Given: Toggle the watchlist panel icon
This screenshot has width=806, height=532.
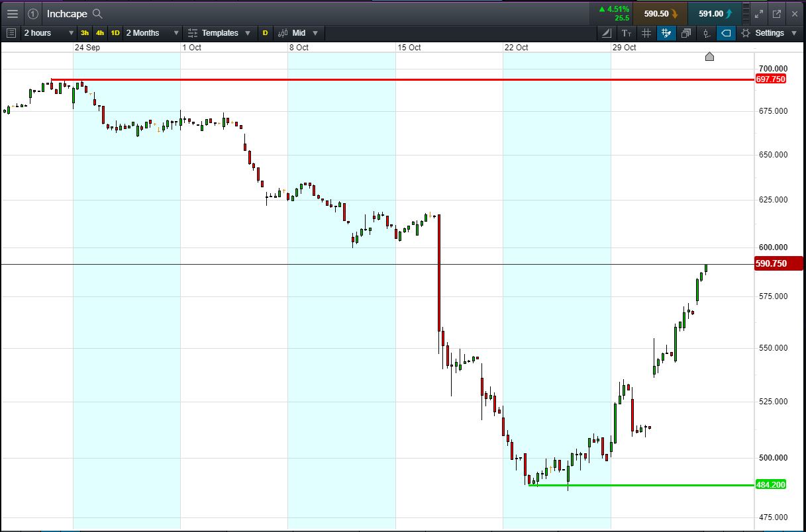Looking at the screenshot, I should click(x=11, y=32).
